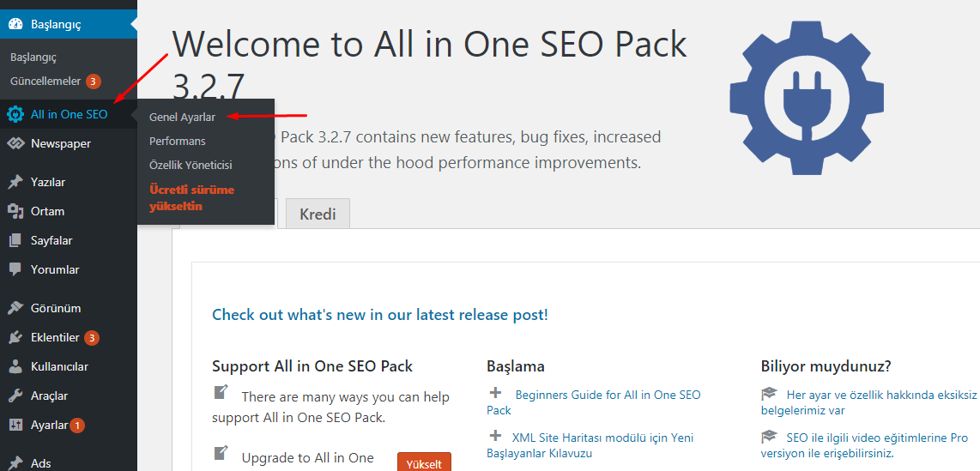The height and width of the screenshot is (471, 980).
Task: Open 'SEO ile ilgili video eğitimlerine' link
Action: click(x=864, y=444)
